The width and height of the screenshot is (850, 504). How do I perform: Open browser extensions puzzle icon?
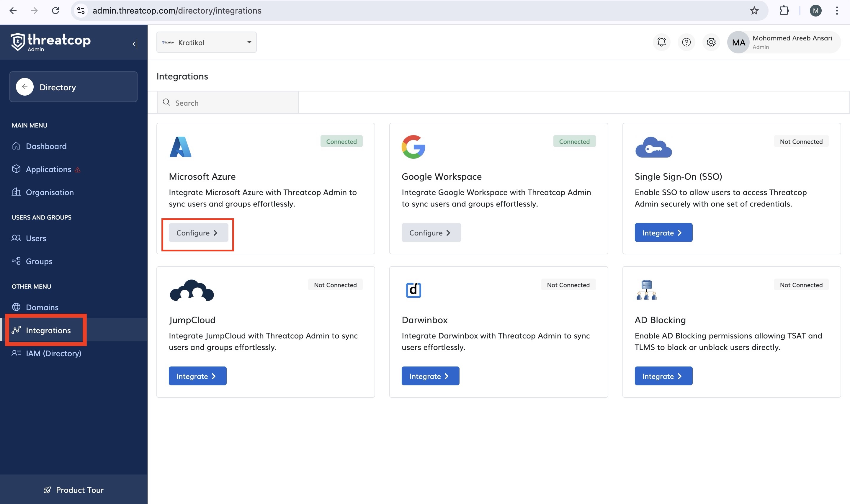coord(784,11)
